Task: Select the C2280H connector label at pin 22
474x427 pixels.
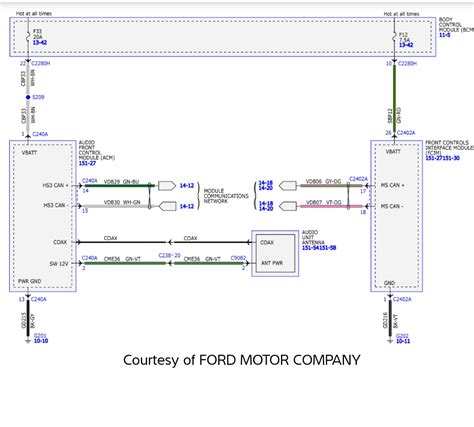Action: (41, 63)
